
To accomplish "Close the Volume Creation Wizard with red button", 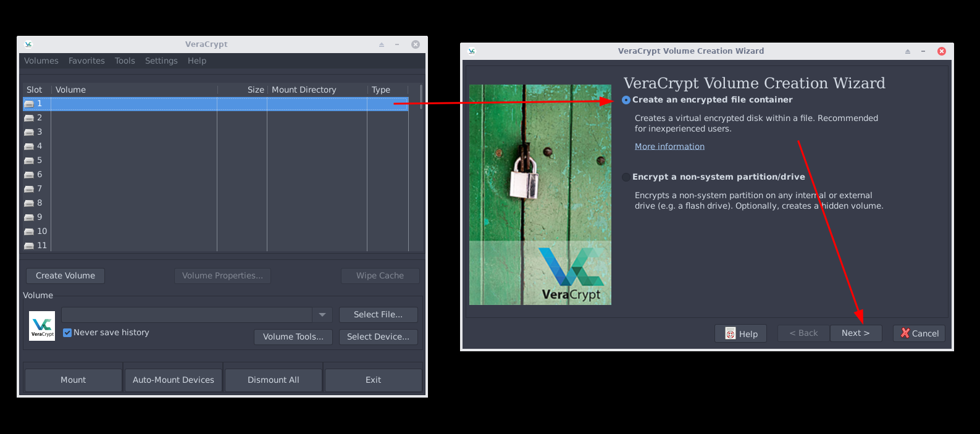I will coord(942,51).
